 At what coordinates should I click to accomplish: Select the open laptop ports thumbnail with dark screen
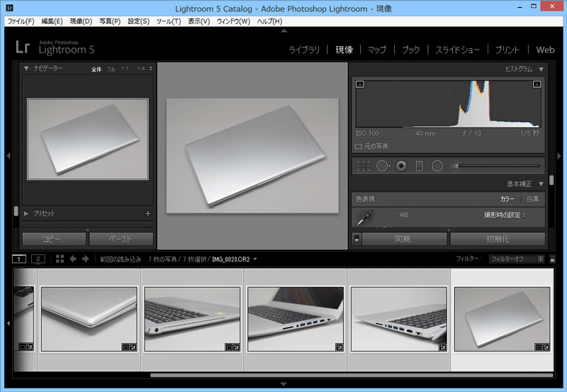tap(296, 319)
